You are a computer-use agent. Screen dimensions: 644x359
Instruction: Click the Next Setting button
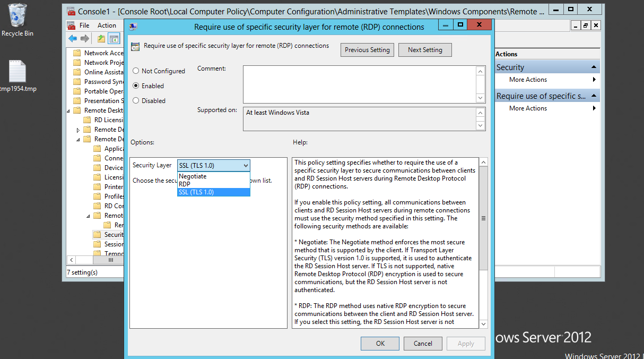425,50
